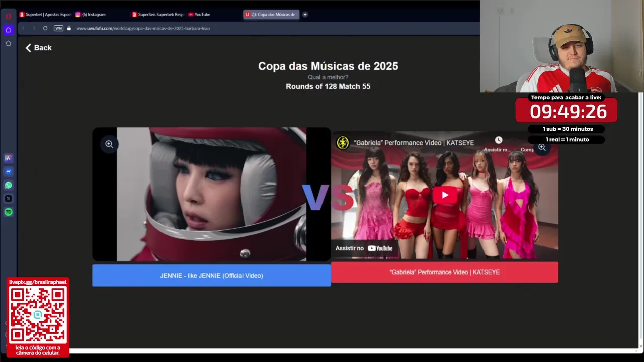Image resolution: width=644 pixels, height=362 pixels.
Task: Open a new browser tab
Action: coord(305,14)
